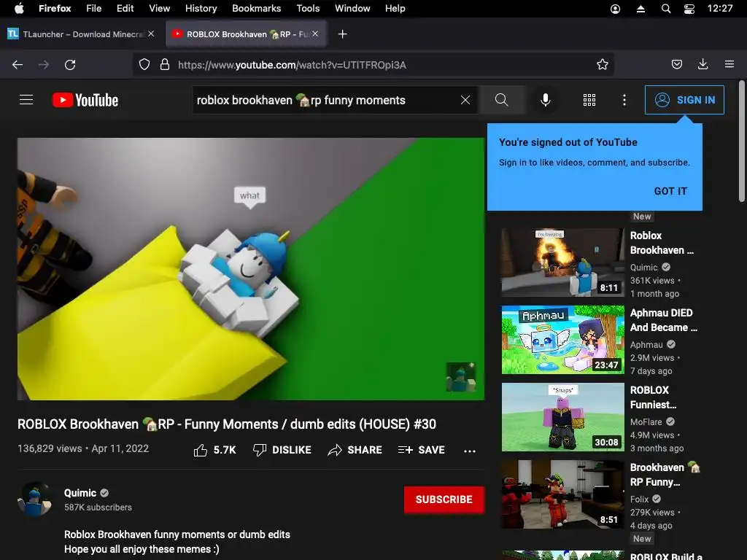This screenshot has height=560, width=747.
Task: Click the tracking protection shield icon
Action: tap(144, 65)
